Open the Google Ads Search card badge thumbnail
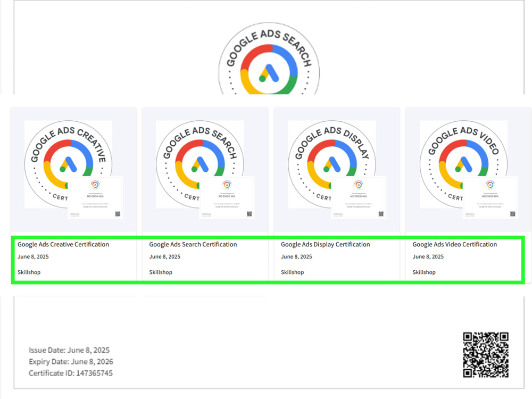The height and width of the screenshot is (399, 532). coord(200,164)
